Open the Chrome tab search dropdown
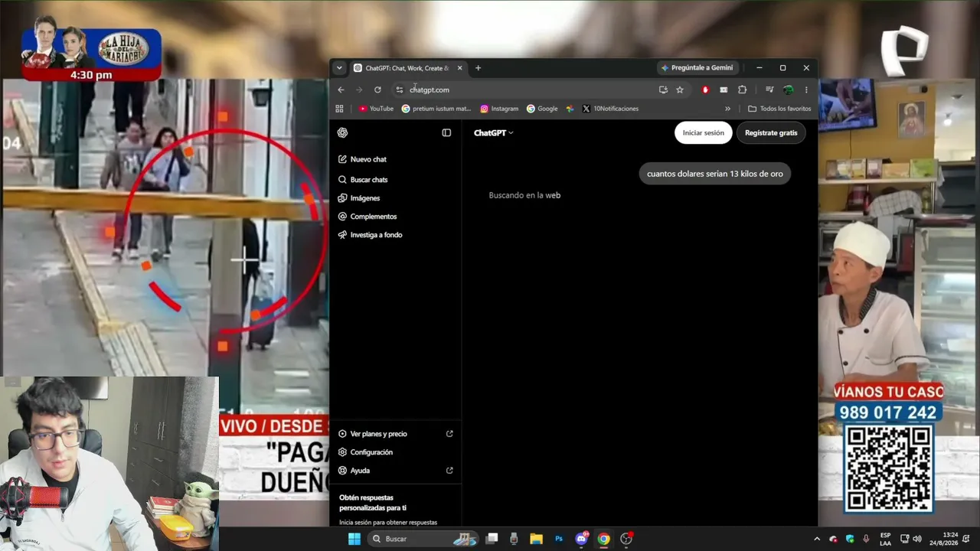The height and width of the screenshot is (551, 980). tap(339, 68)
